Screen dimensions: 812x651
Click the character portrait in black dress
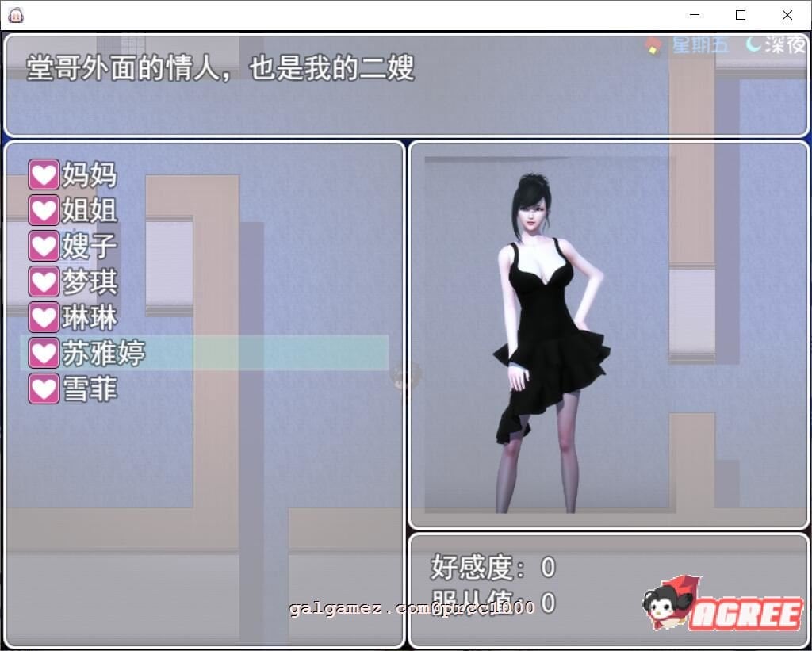point(547,333)
